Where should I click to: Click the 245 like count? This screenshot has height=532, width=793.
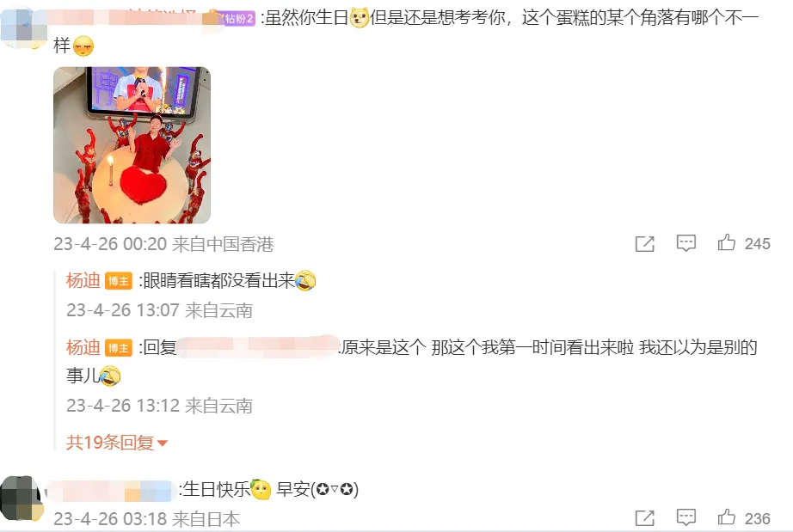click(757, 244)
